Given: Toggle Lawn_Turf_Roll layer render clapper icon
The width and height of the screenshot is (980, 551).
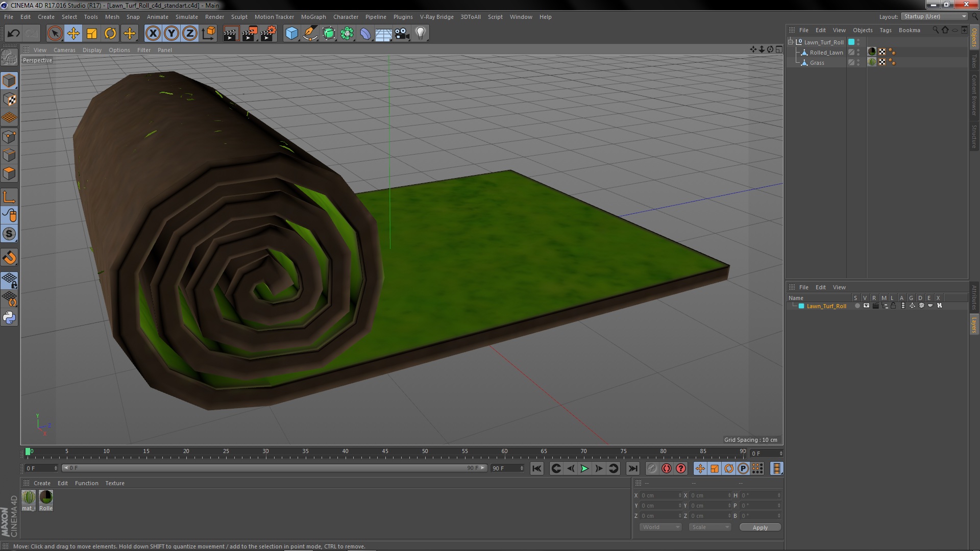Looking at the screenshot, I should pyautogui.click(x=875, y=306).
